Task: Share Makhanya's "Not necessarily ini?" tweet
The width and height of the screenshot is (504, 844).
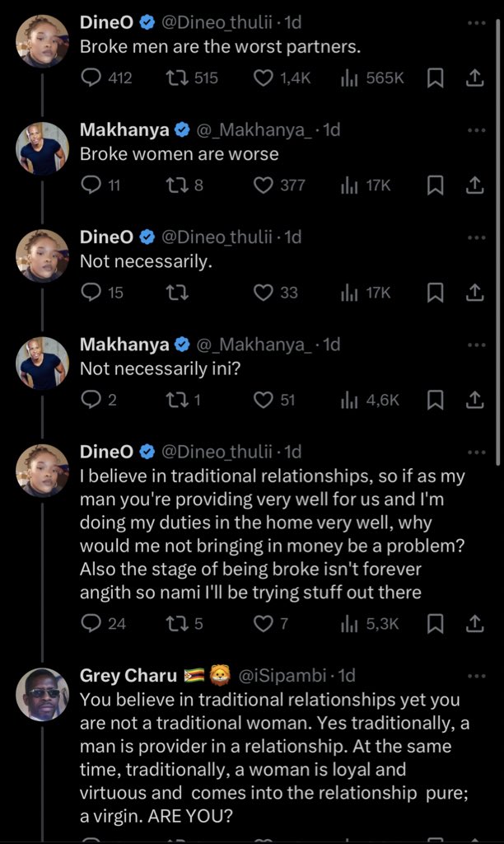Action: point(474,400)
